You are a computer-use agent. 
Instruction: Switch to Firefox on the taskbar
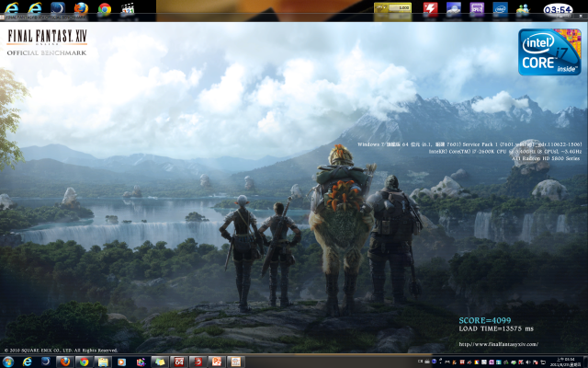pyautogui.click(x=65, y=362)
